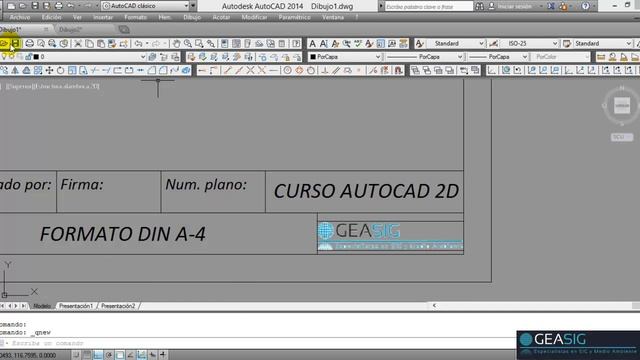Select the Multiline Text A tool

[x=312, y=43]
